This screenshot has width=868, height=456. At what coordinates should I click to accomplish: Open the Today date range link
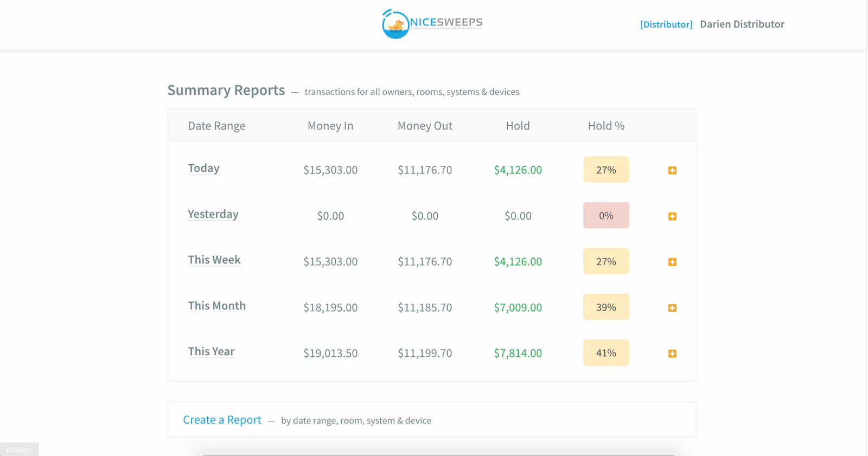click(203, 168)
